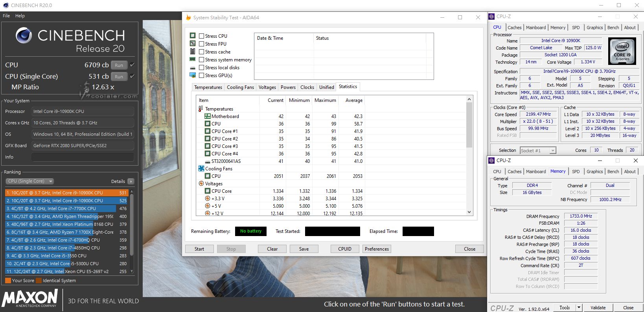Open AIDA64 Preferences
644x312 pixels.
click(x=377, y=249)
